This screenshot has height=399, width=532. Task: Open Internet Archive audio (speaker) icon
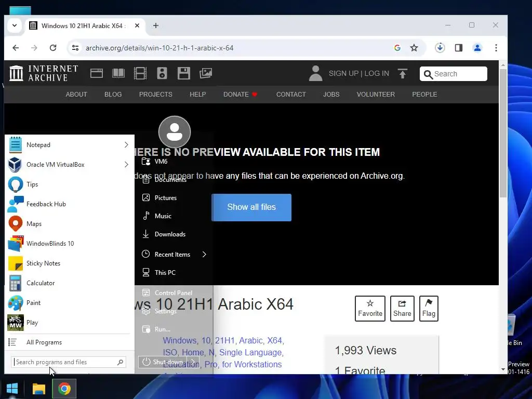162,73
